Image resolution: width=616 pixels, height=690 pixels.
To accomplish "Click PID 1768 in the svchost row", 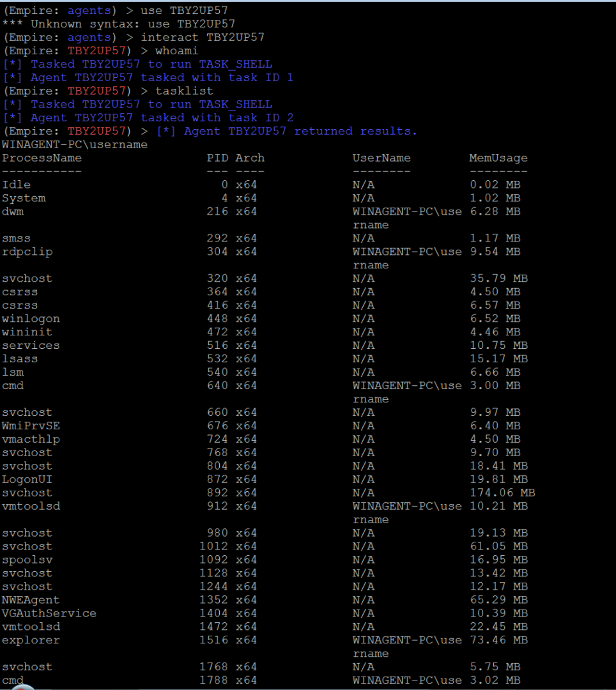I will point(214,666).
